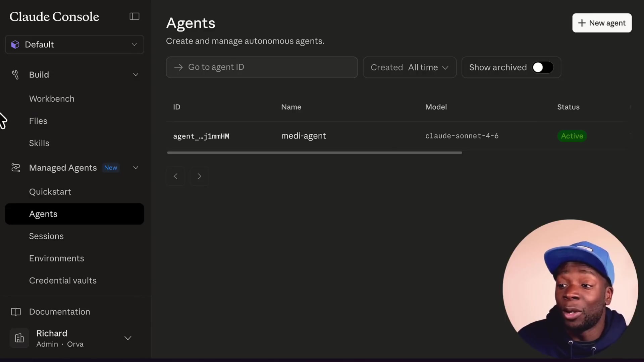Expand the Richard account options chevron
This screenshot has height=362, width=644.
point(128,338)
